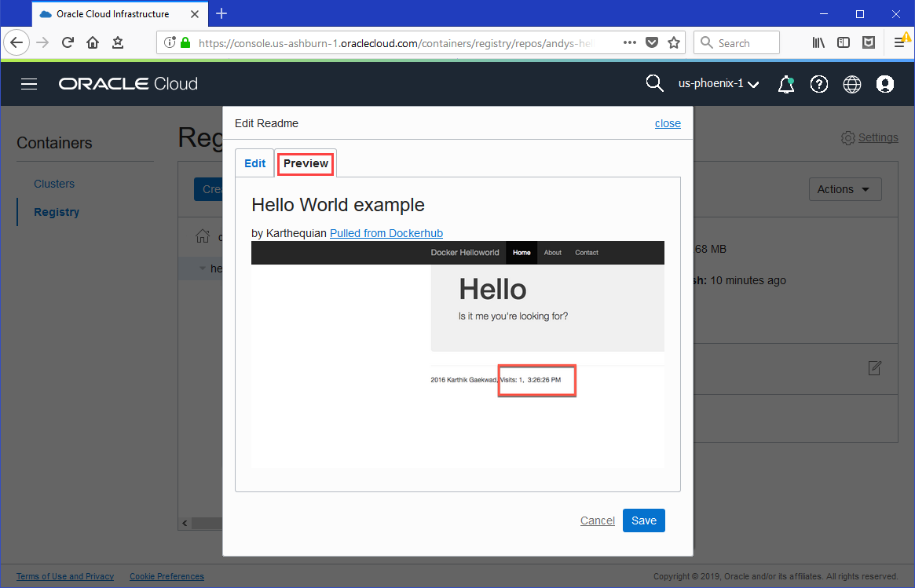Click the Edit Readme dialog title
915x588 pixels.
coord(267,123)
